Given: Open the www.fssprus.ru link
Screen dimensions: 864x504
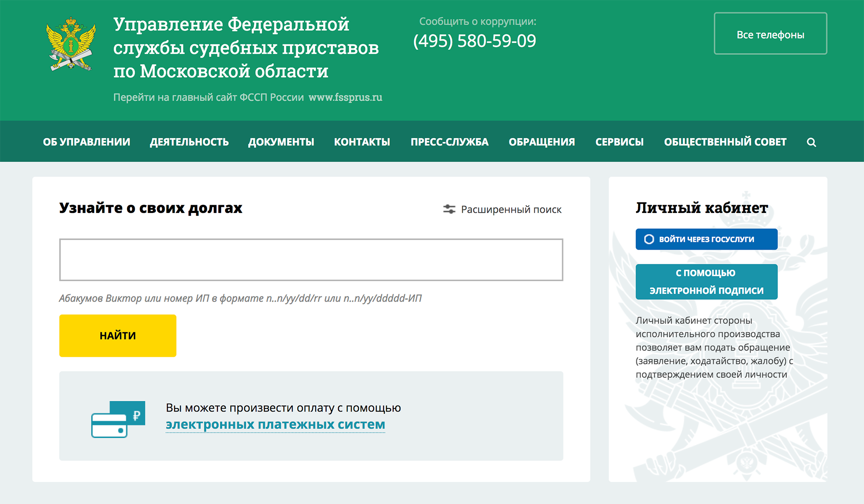Looking at the screenshot, I should coord(345,97).
